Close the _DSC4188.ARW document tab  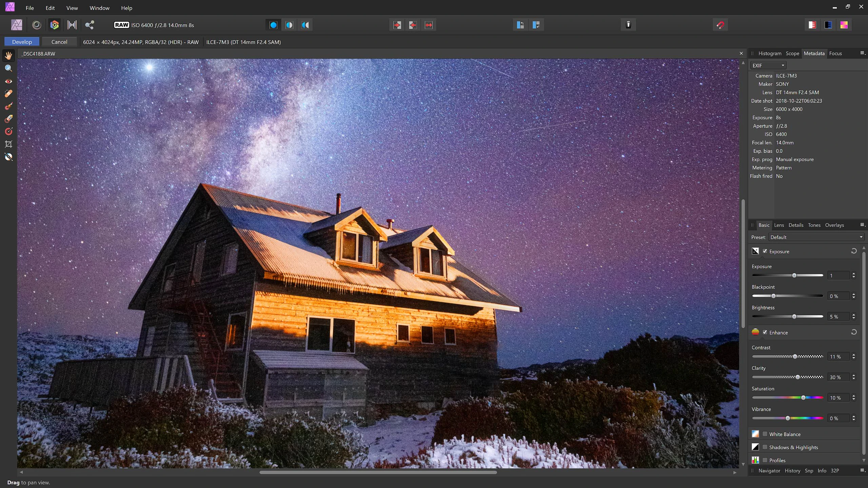coord(741,53)
